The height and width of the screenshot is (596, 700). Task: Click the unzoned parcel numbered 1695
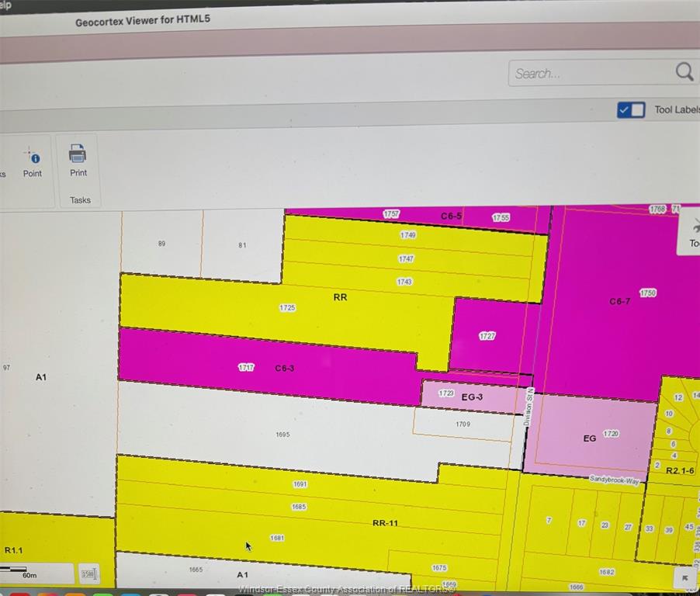[x=282, y=435]
